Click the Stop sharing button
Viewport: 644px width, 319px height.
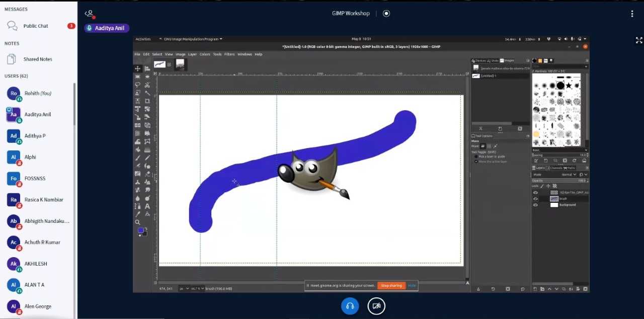point(391,285)
